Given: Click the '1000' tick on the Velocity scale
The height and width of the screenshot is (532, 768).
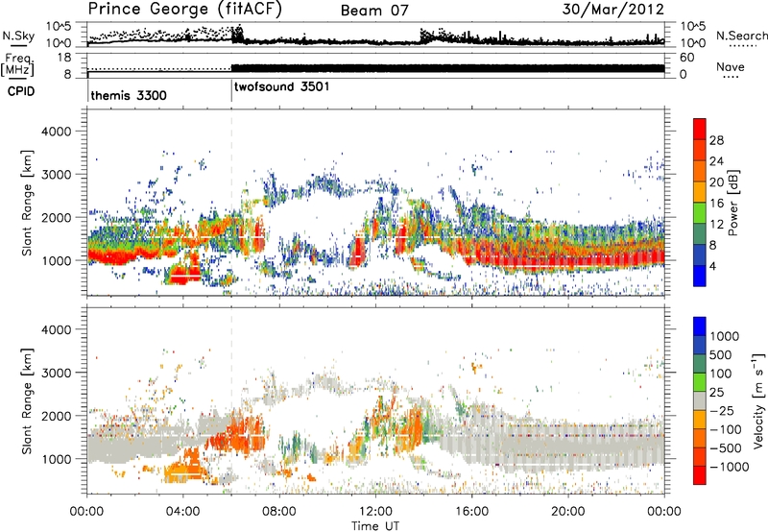Looking at the screenshot, I should click(724, 336).
